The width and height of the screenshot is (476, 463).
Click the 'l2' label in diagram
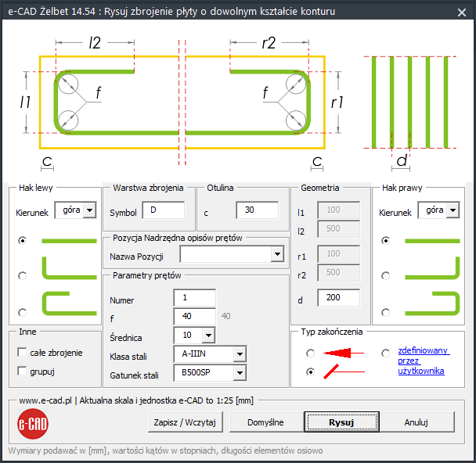pos(95,43)
